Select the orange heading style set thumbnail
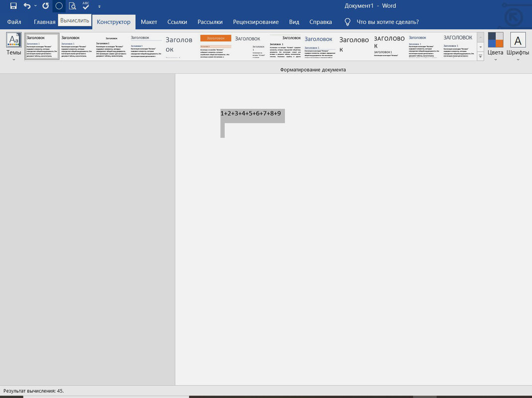This screenshot has width=532, height=398. (215, 46)
